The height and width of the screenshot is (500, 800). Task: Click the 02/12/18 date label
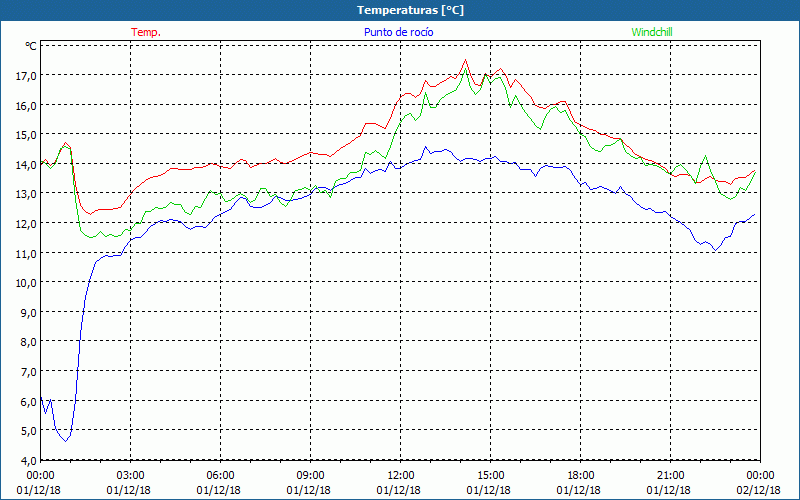point(759,490)
